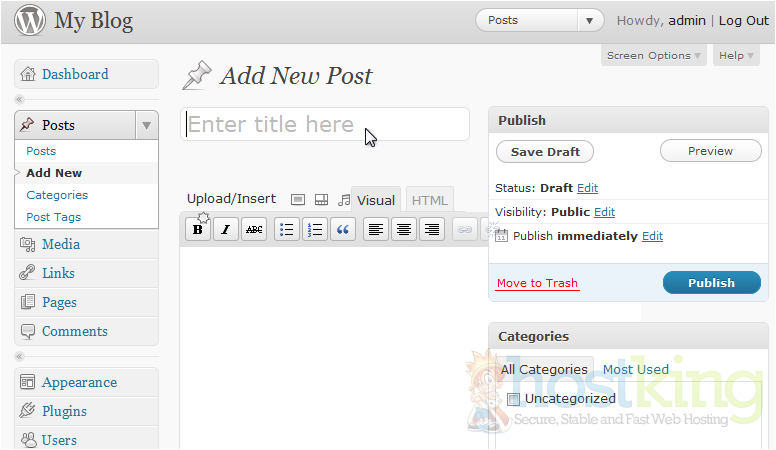Switch editor to the HTML tab
The height and width of the screenshot is (450, 776).
430,200
